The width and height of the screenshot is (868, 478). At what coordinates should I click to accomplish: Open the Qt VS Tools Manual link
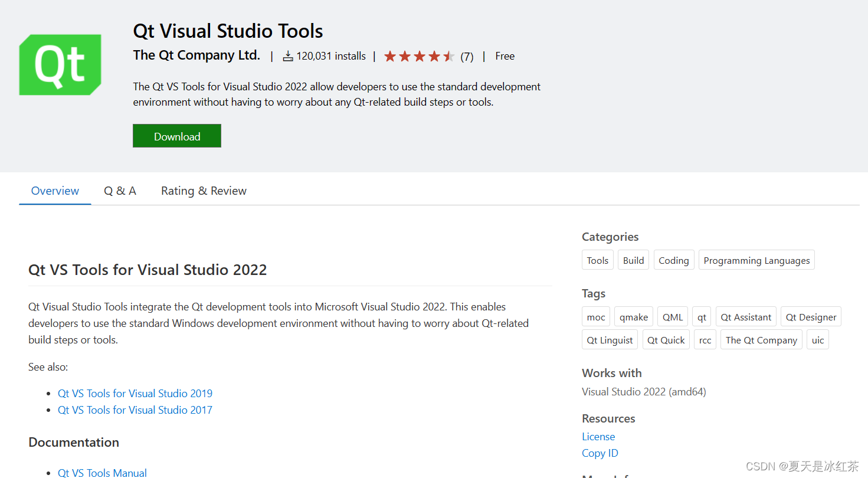pyautogui.click(x=102, y=472)
